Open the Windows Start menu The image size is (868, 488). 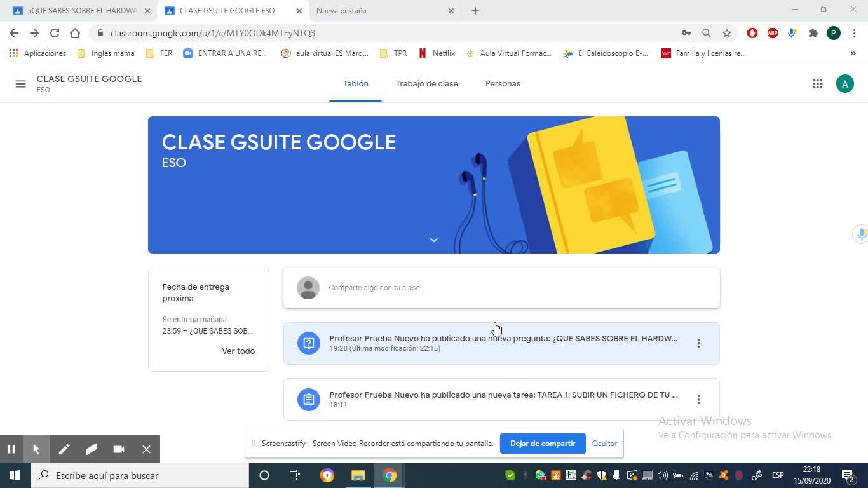pos(15,475)
